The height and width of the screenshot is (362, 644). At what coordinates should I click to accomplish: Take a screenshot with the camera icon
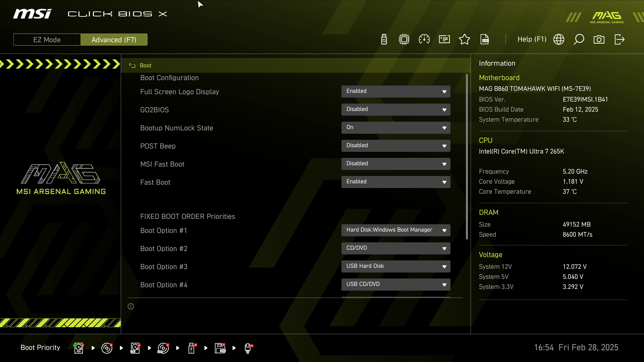point(599,40)
